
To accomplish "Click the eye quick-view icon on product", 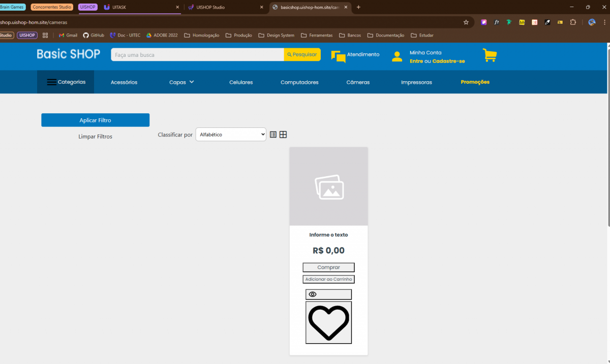I will pyautogui.click(x=313, y=294).
